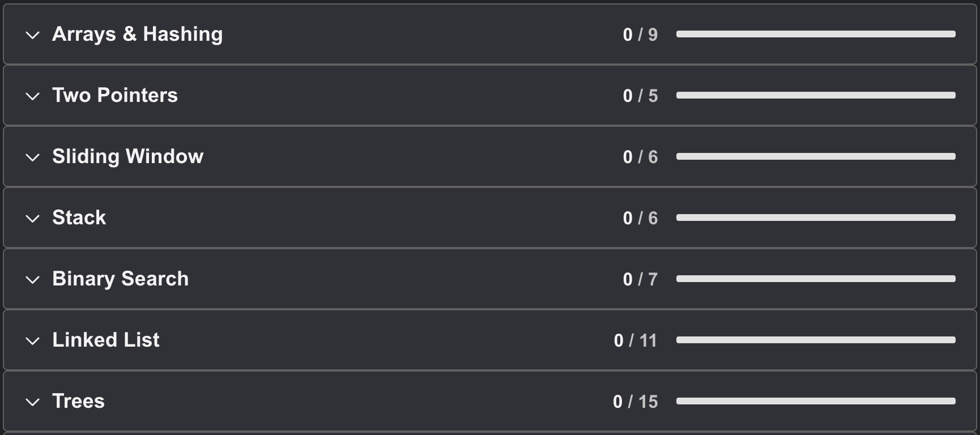Click the Trees section chevron icon
Viewport: 980px width, 435px height.
click(x=33, y=402)
